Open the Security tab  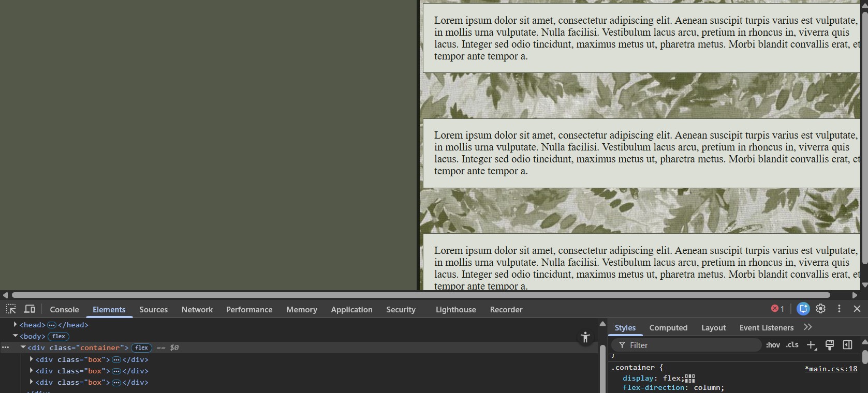pyautogui.click(x=401, y=310)
